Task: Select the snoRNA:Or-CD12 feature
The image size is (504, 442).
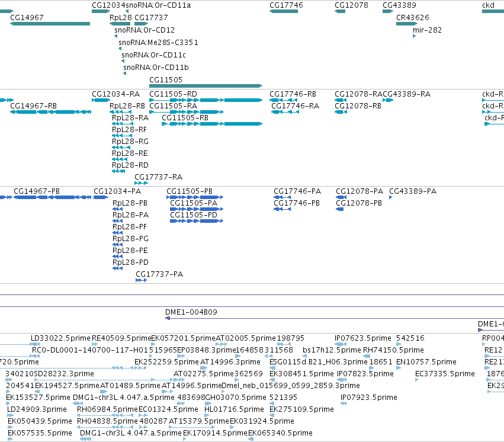Action: coord(115,36)
